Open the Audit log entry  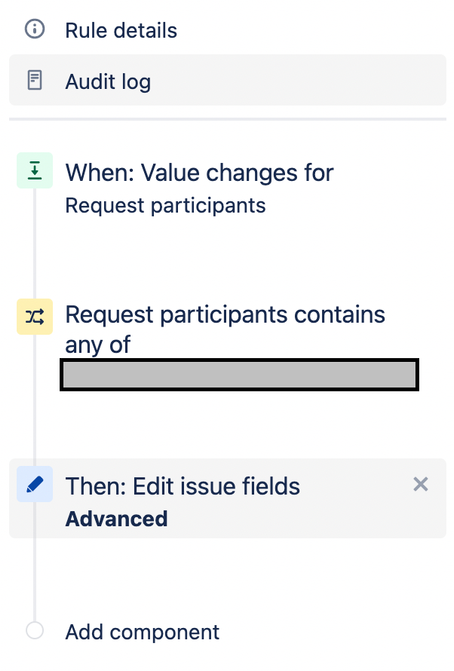click(227, 80)
